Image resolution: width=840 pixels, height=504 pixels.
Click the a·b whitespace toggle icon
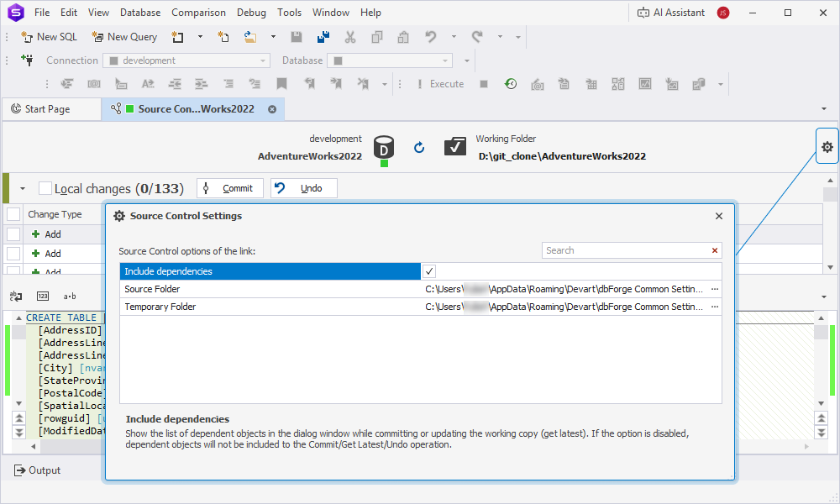pos(70,297)
